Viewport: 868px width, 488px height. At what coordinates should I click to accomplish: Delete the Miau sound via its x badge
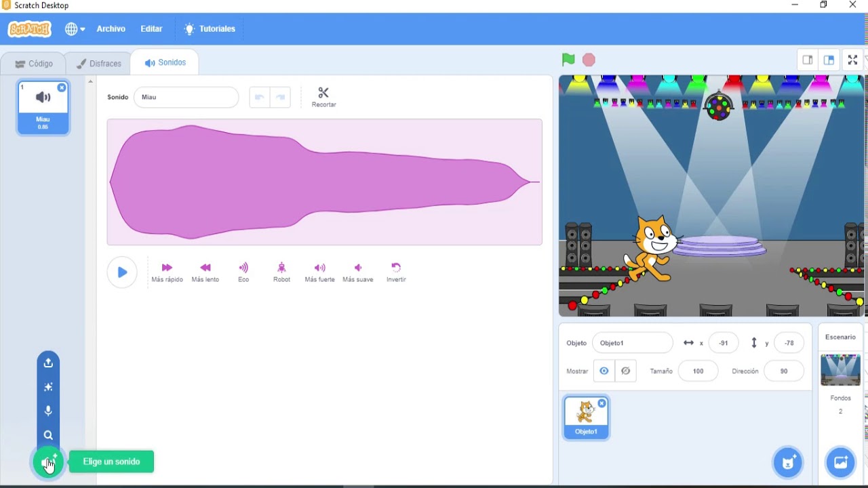coord(62,87)
